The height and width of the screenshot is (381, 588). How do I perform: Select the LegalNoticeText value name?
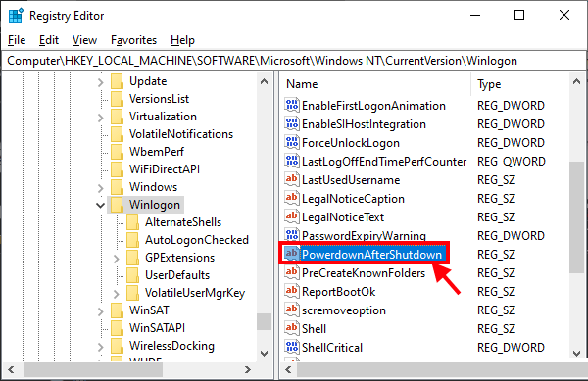(x=343, y=217)
